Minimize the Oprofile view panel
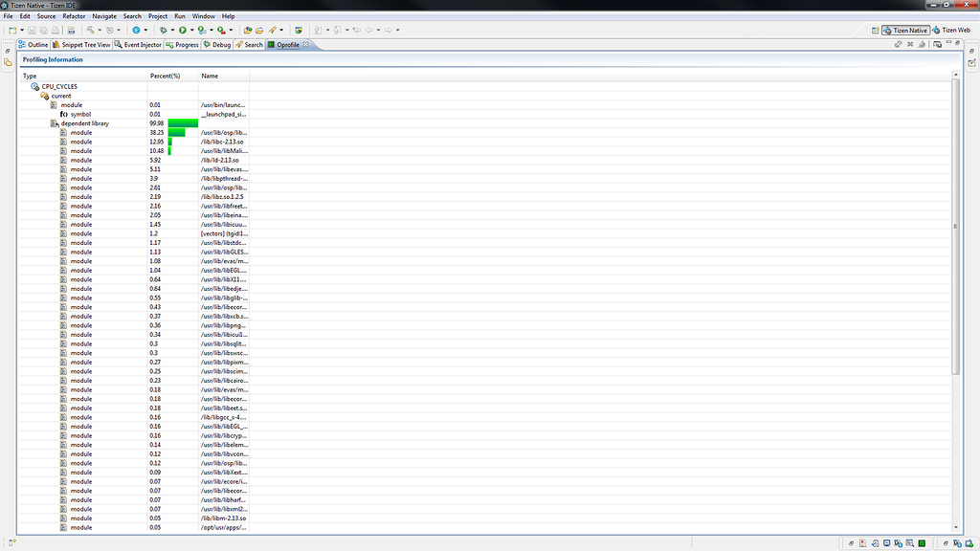The width and height of the screenshot is (980, 551). tap(948, 43)
